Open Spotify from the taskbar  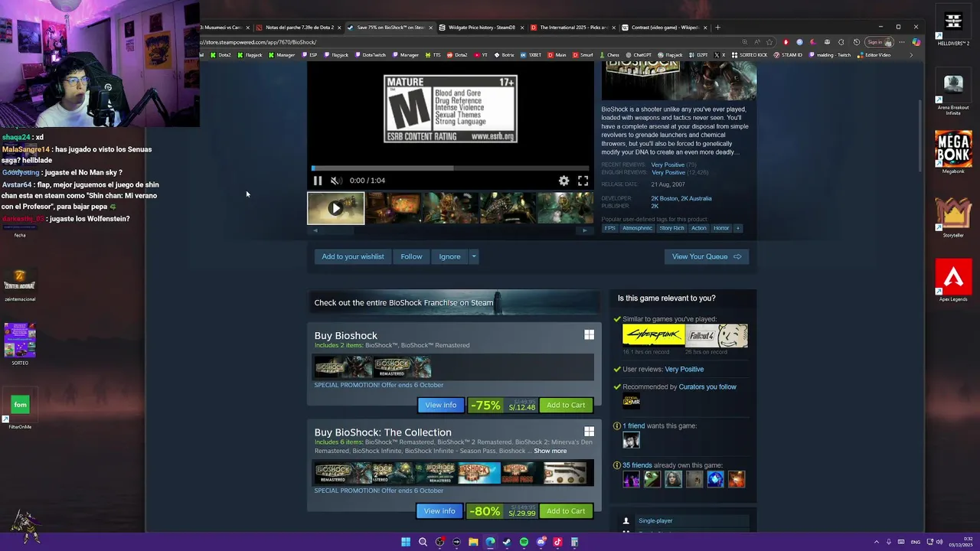[524, 542]
